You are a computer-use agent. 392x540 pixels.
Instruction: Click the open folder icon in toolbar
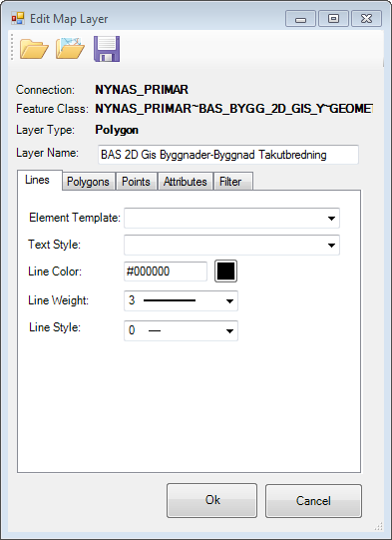point(34,49)
